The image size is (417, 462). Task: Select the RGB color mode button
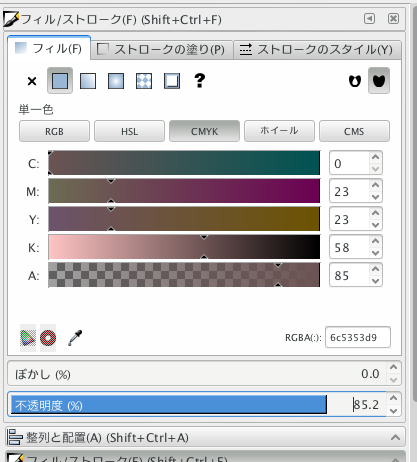point(54,131)
